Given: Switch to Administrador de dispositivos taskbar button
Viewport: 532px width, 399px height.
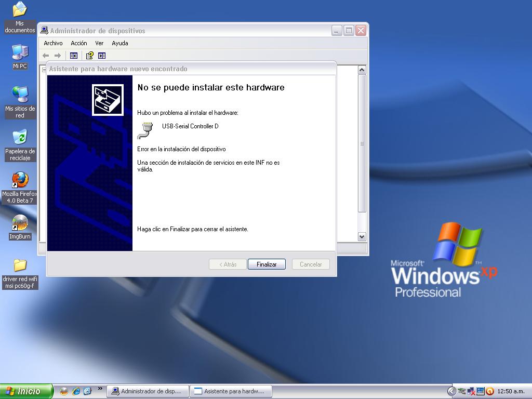Looking at the screenshot, I should pos(147,391).
